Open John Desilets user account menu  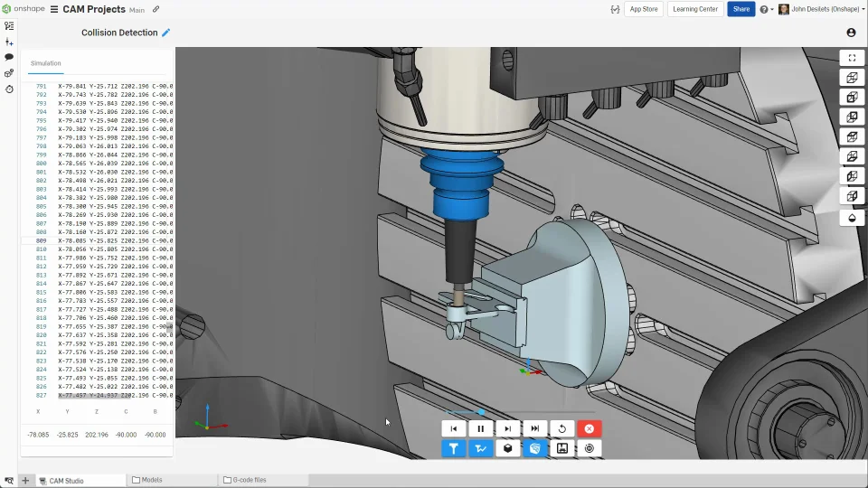click(x=822, y=9)
